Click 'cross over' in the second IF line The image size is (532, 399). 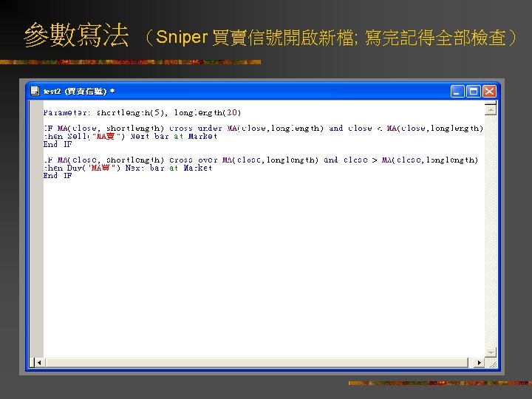point(193,160)
